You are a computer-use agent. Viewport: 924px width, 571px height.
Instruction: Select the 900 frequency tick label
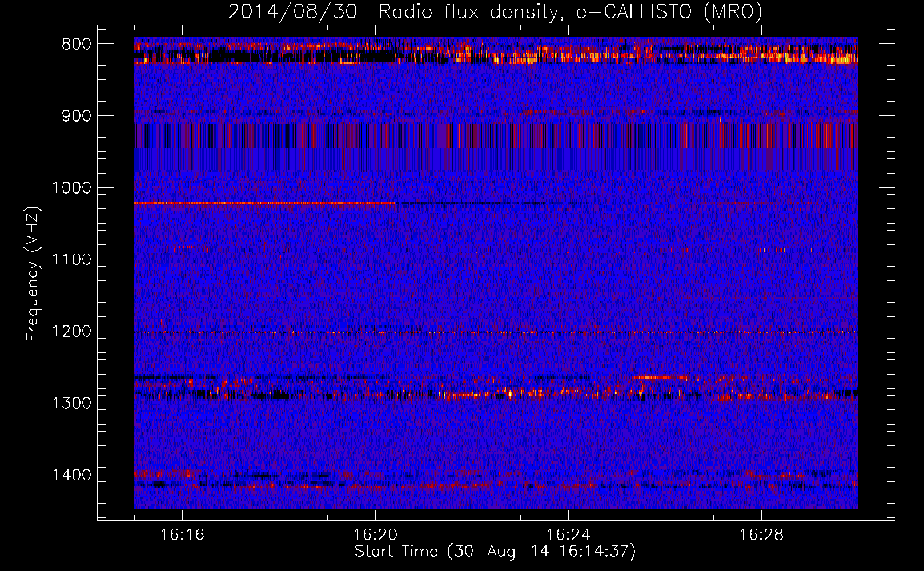coord(77,116)
